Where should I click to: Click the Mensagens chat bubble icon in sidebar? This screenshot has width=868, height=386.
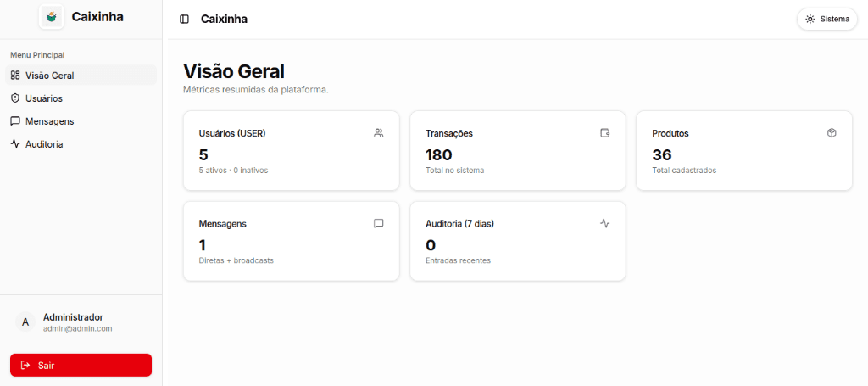[15, 121]
